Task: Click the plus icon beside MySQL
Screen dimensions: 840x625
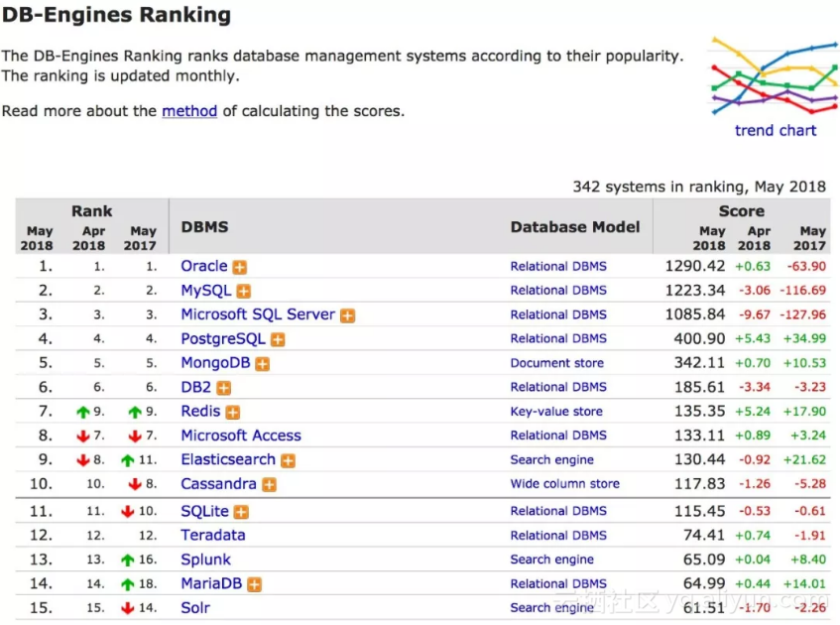Action: point(244,291)
